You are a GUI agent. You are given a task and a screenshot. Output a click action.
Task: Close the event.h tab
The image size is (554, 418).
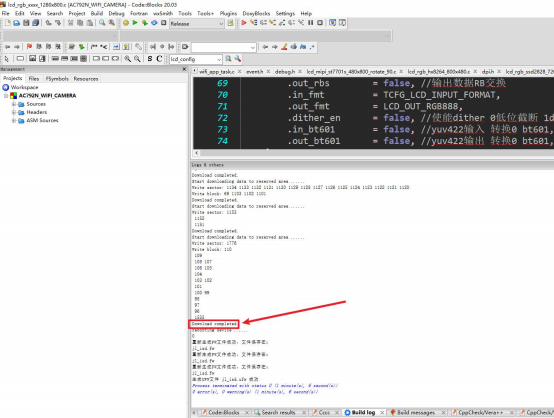[x=268, y=72]
